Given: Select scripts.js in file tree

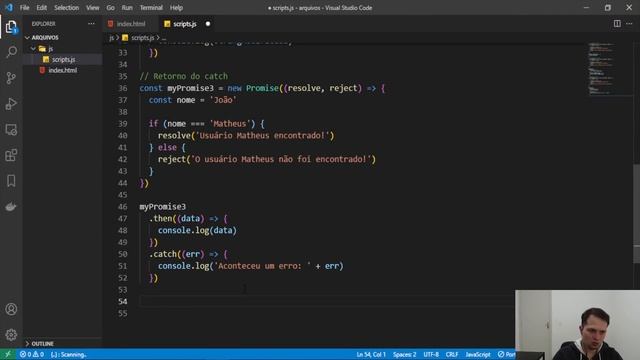Looking at the screenshot, I should click(63, 59).
